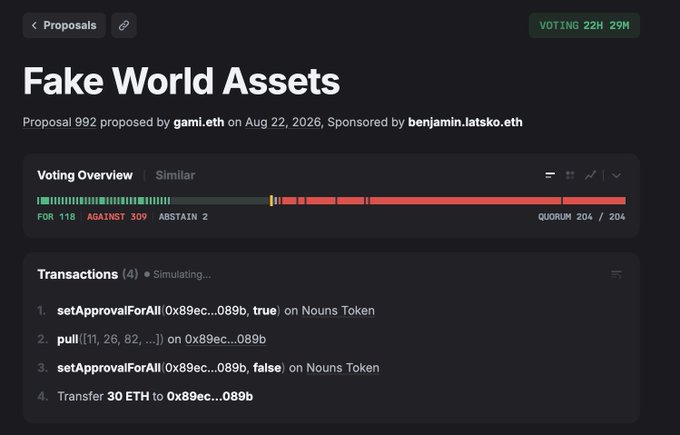Open gami.eth proposer profile
Screen dimensions: 680x435
(199, 122)
